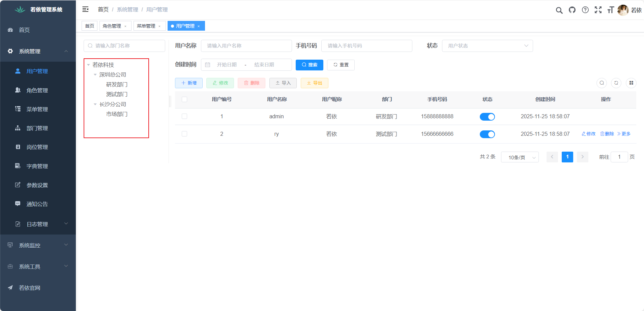Toggle the select-all users checkbox
The width and height of the screenshot is (644, 311).
[x=184, y=99]
